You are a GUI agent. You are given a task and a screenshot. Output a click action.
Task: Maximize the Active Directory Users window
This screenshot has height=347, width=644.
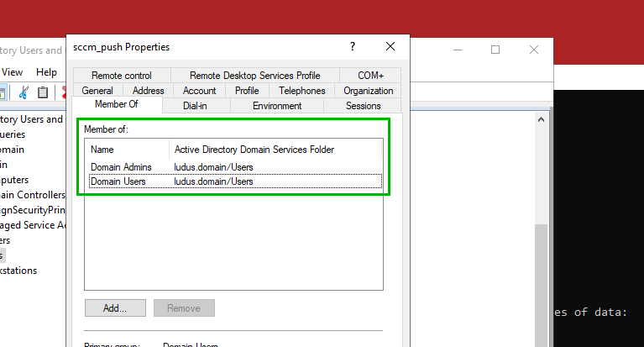point(495,50)
